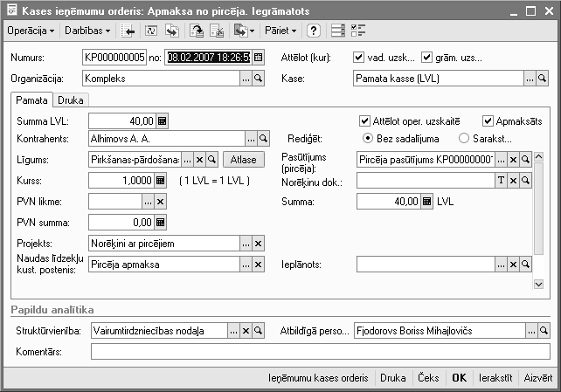Switch to the Druka tab
Viewport: 561px width, 392px height.
coord(71,100)
